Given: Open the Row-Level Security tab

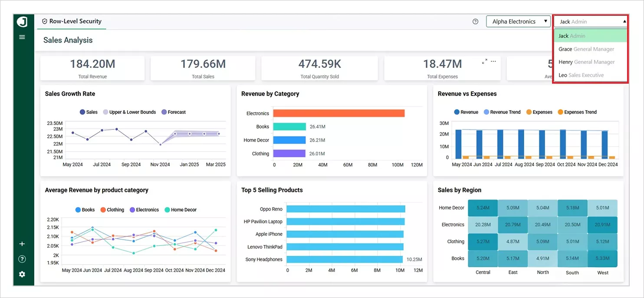Looking at the screenshot, I should pos(72,21).
